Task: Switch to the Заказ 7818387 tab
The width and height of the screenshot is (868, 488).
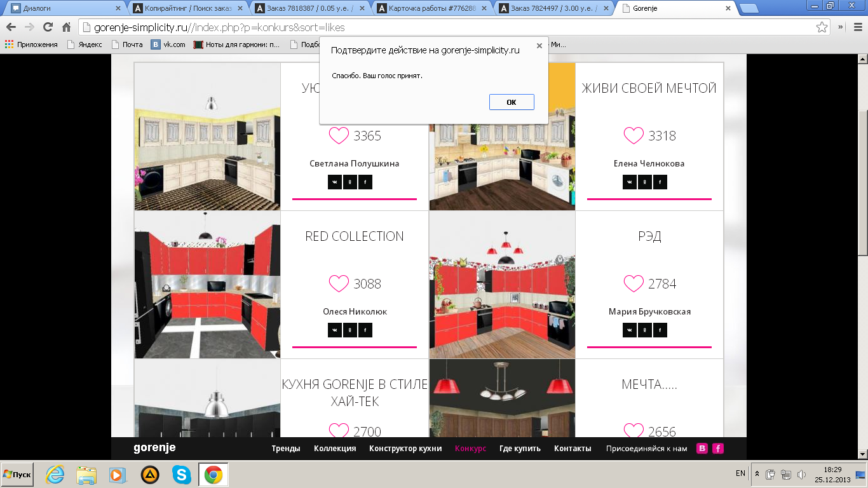Action: pos(311,8)
